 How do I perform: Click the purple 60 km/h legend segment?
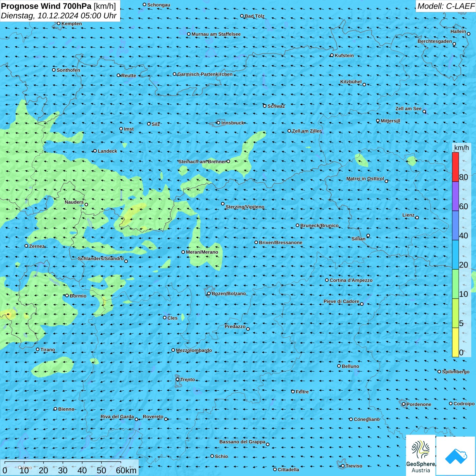(x=455, y=196)
